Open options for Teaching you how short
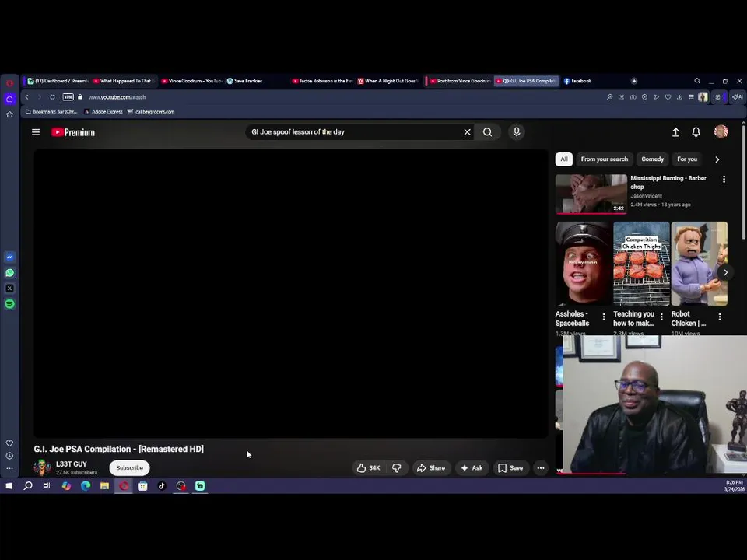The height and width of the screenshot is (560, 747). [661, 317]
